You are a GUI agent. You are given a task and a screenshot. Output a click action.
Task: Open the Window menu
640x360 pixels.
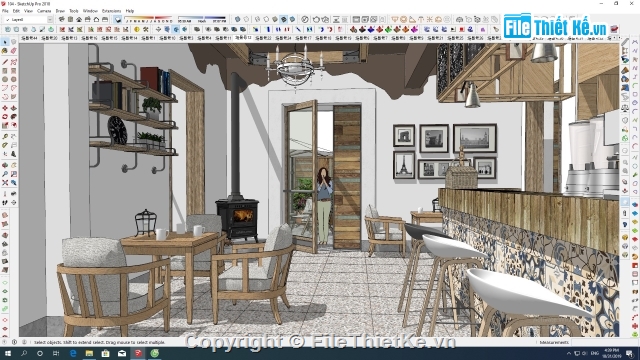pyautogui.click(x=90, y=11)
